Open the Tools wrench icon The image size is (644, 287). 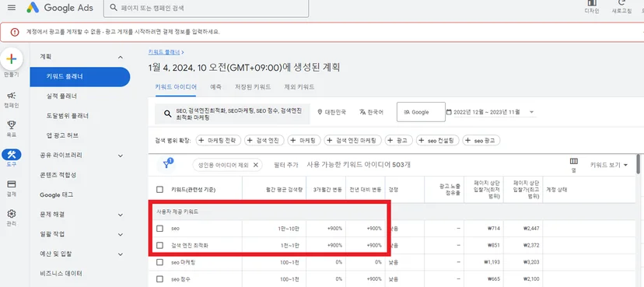click(12, 154)
